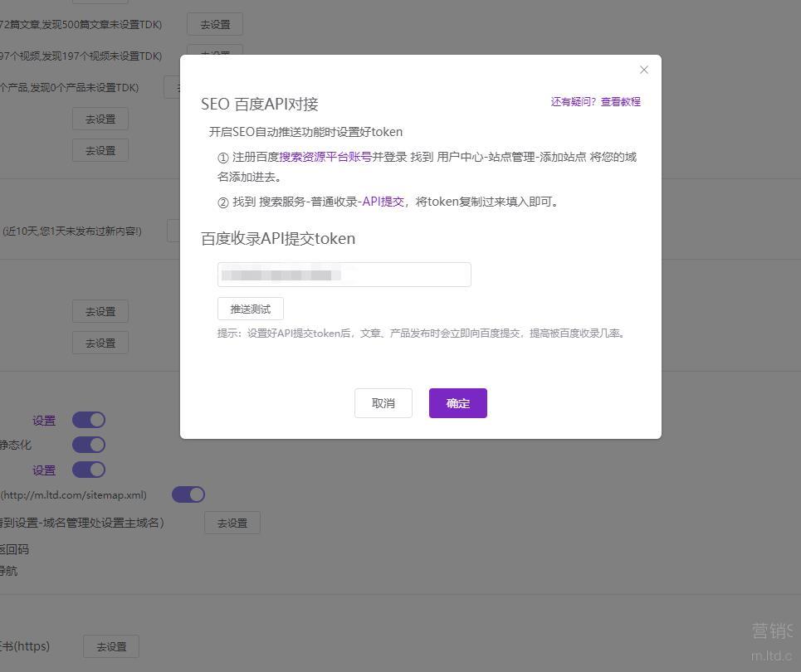Image resolution: width=801 pixels, height=672 pixels.
Task: Toggle the 静态化 switch
Action: coord(89,445)
